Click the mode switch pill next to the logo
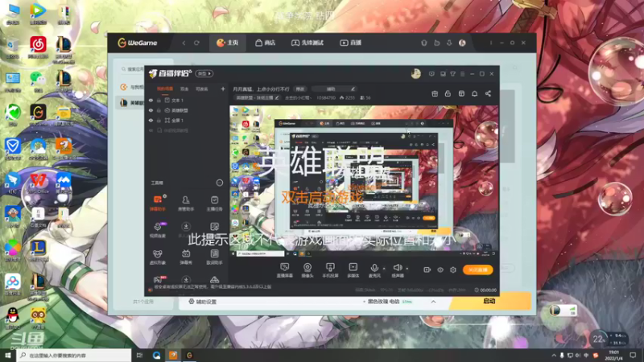 click(204, 74)
